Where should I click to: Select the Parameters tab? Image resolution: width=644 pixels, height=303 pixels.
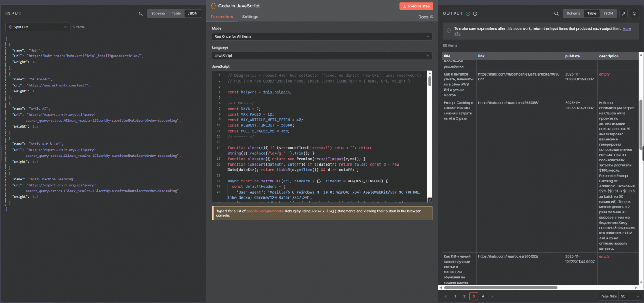[x=222, y=17]
